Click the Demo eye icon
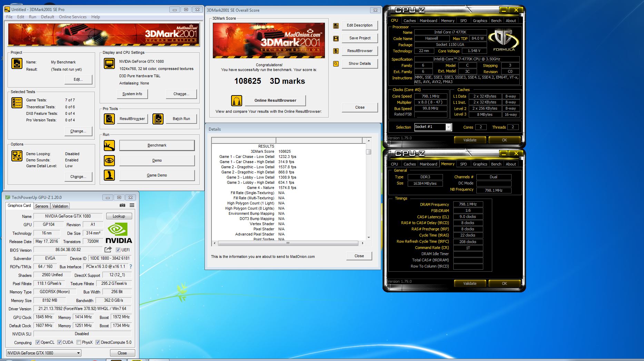Viewport: 644px width, 361px height. click(x=109, y=161)
